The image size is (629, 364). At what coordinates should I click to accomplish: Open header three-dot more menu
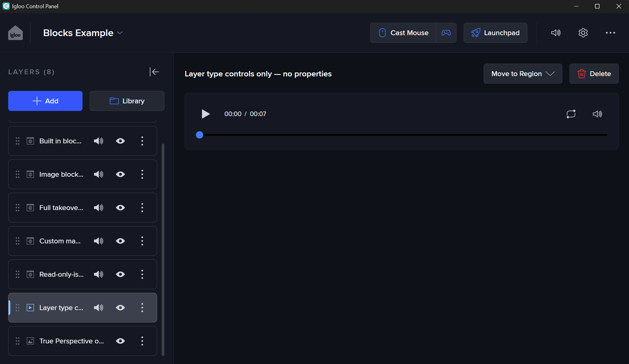point(610,33)
